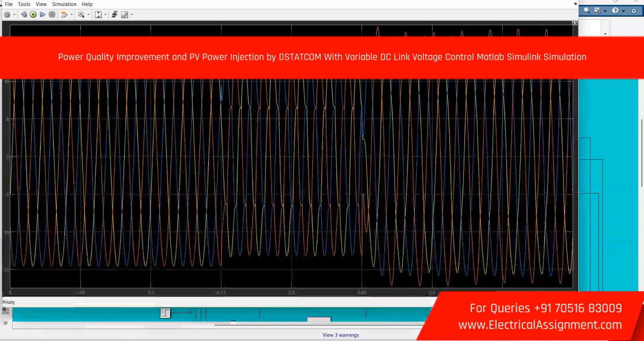This screenshot has height=341, width=644.
Task: Open the View menu
Action: pos(41,4)
